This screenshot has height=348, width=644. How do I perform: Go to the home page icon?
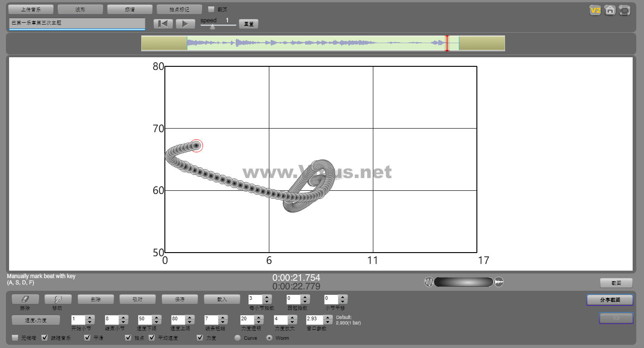click(x=610, y=10)
